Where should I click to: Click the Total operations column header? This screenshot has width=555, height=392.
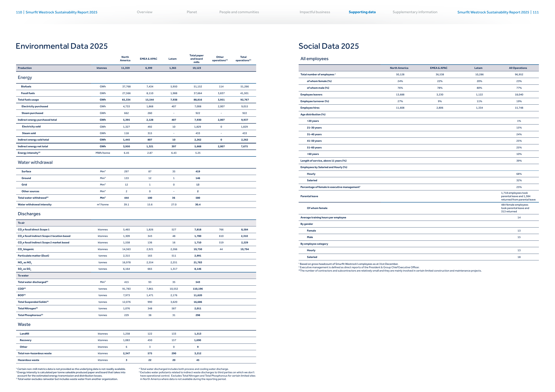(x=243, y=59)
